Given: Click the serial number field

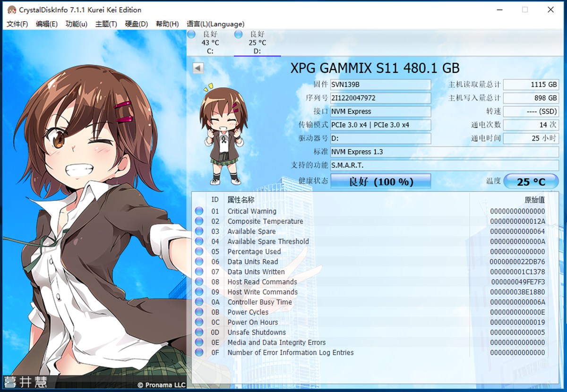Looking at the screenshot, I should tap(380, 98).
